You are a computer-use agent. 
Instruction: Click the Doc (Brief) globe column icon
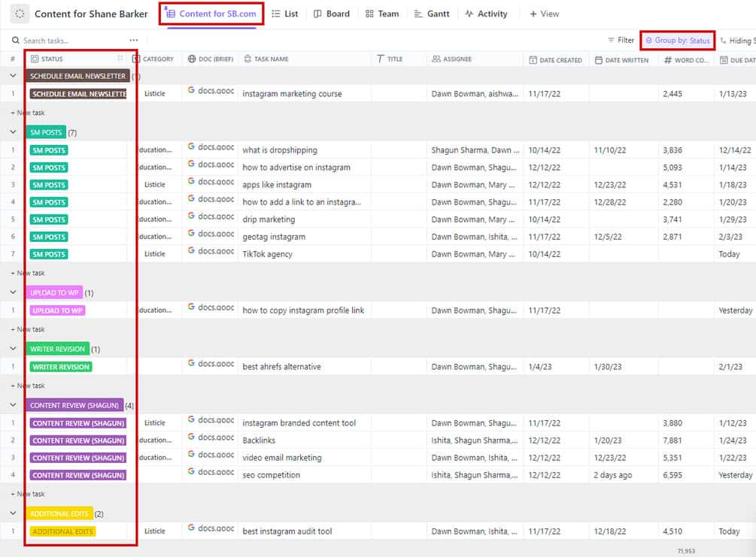(191, 59)
